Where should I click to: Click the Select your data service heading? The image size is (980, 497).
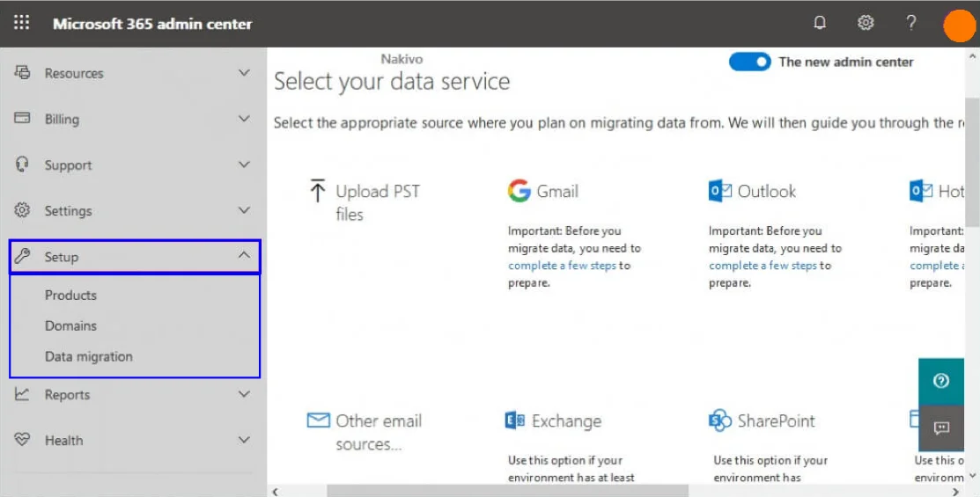click(392, 82)
